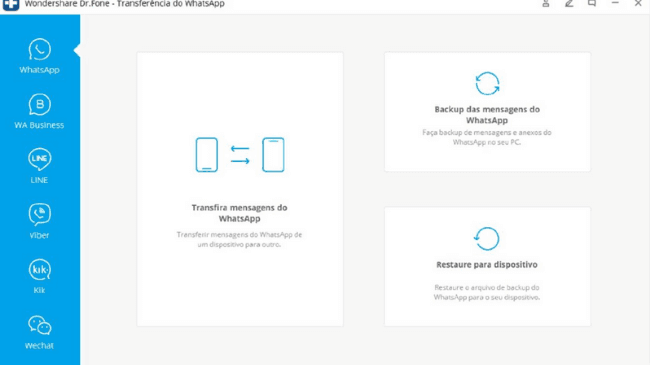Click text "Restaure o arquivo de backup do"
This screenshot has height=365, width=650.
click(x=487, y=287)
